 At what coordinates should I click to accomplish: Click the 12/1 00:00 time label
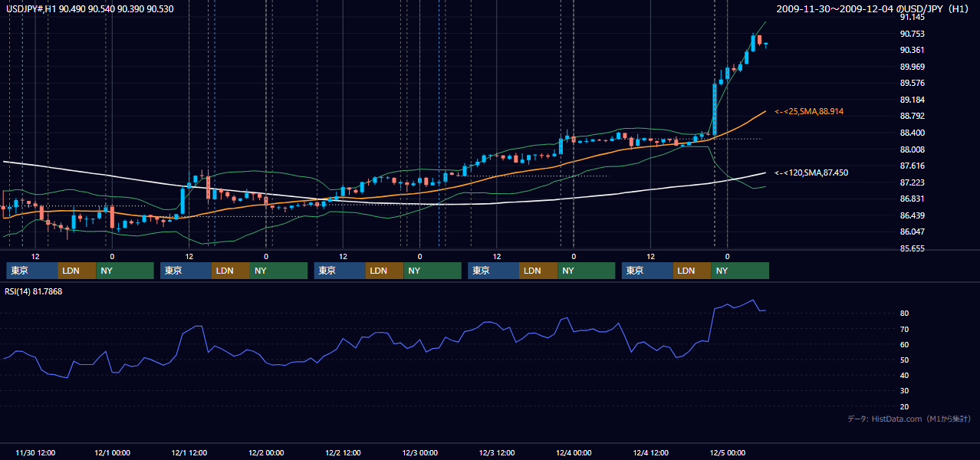coord(112,452)
